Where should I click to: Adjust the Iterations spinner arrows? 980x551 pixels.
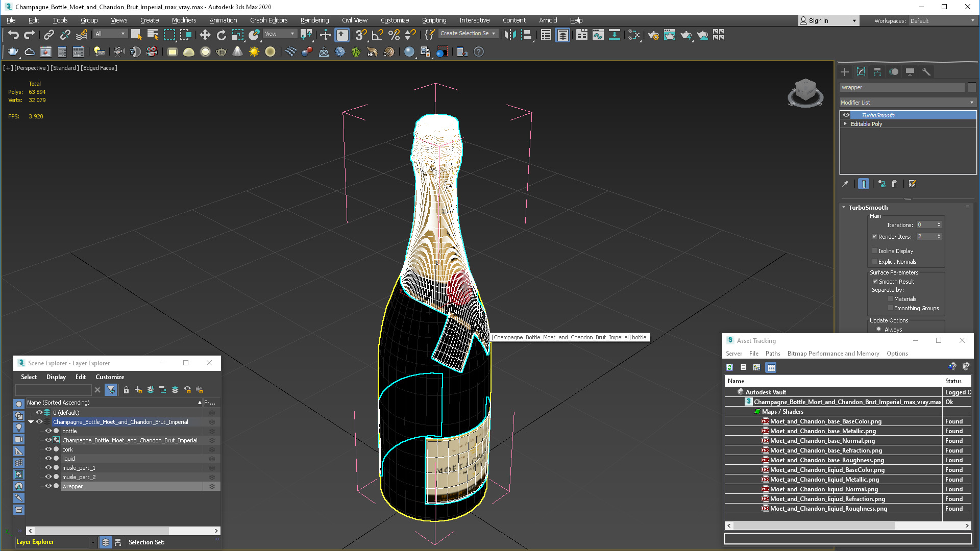[939, 225]
